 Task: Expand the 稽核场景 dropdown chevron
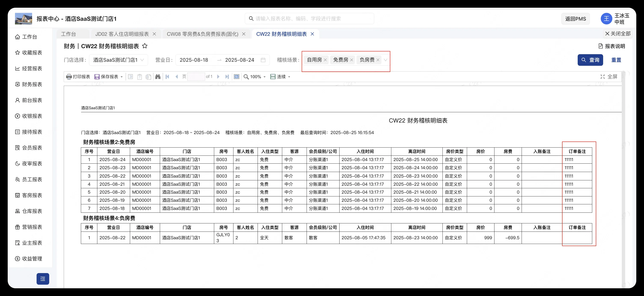click(385, 60)
